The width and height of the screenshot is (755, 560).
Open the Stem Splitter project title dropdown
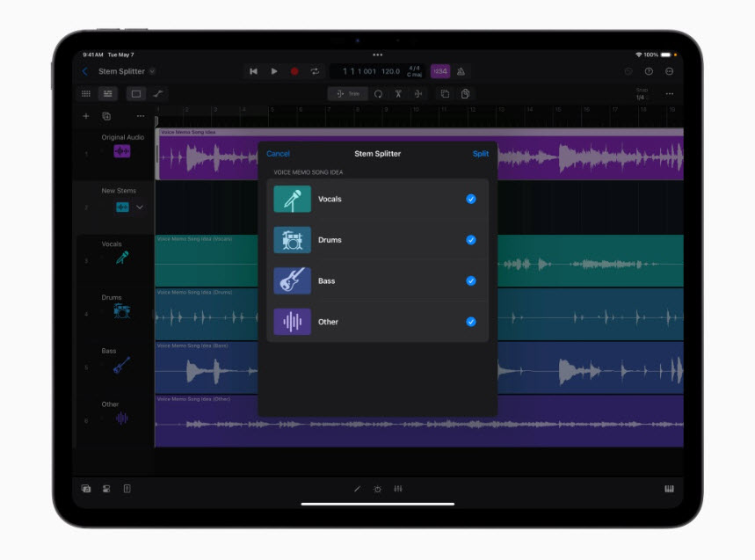[152, 71]
